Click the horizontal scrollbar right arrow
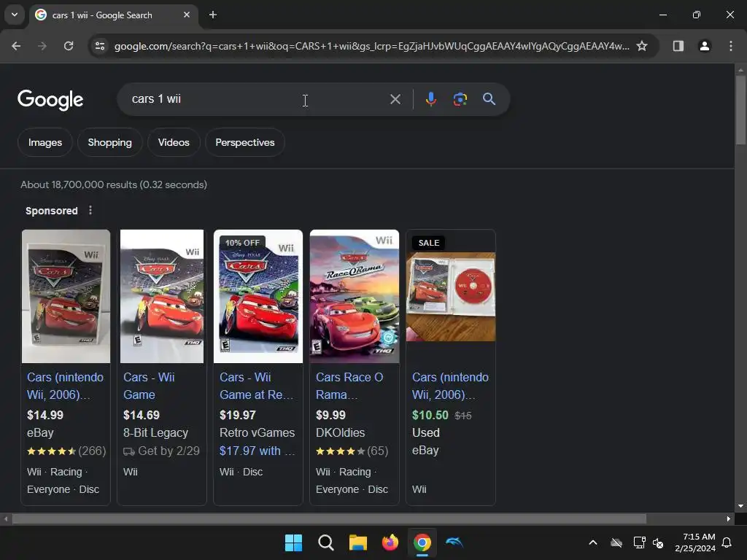Viewport: 747px width, 560px height. [x=729, y=518]
